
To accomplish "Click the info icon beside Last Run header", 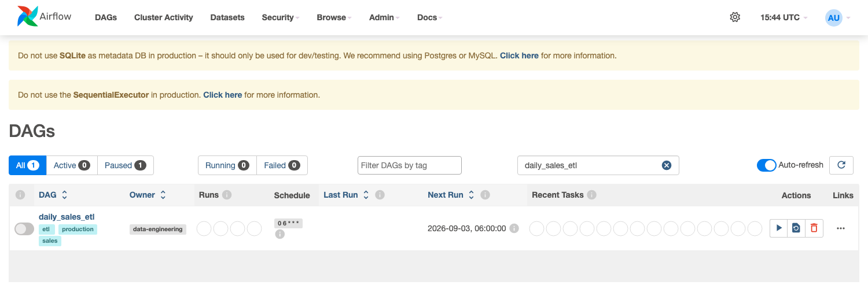I will pos(380,195).
